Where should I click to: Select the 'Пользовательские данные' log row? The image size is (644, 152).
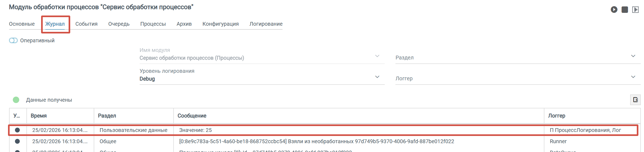[x=133, y=130]
